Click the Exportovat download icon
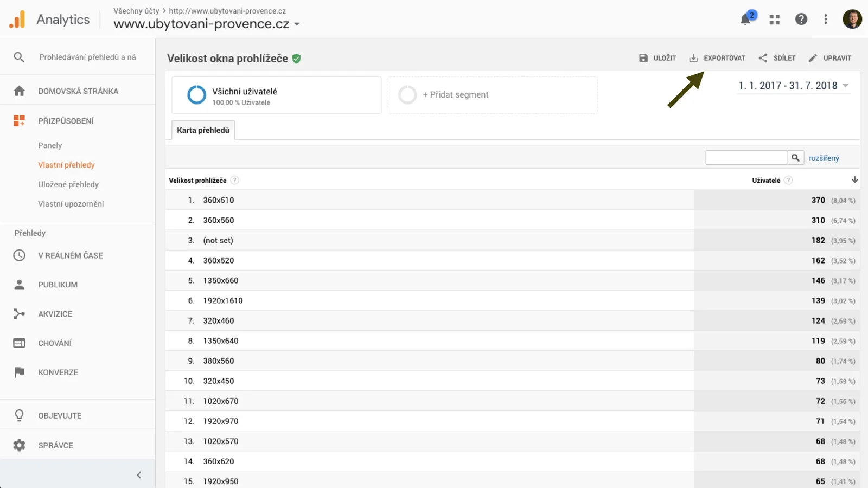 [693, 58]
